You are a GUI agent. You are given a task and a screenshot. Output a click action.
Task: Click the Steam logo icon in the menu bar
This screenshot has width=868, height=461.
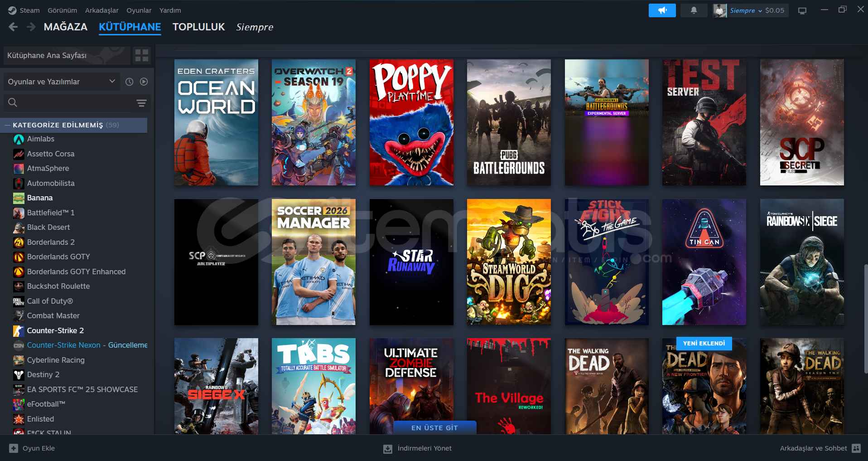[12, 10]
